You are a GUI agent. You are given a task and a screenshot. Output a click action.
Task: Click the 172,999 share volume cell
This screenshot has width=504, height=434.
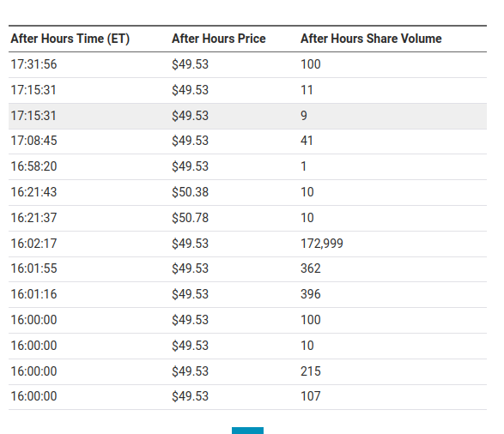pyautogui.click(x=322, y=244)
